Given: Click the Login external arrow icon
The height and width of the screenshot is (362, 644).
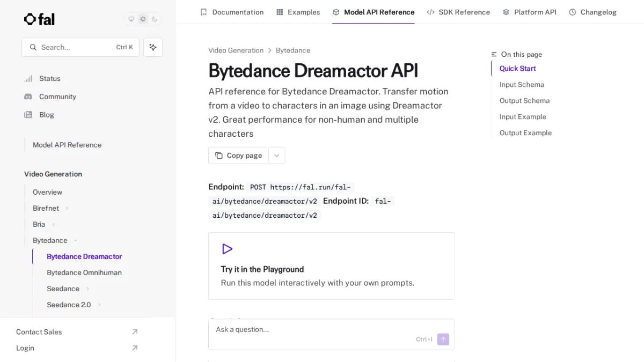Looking at the screenshot, I should click(135, 348).
